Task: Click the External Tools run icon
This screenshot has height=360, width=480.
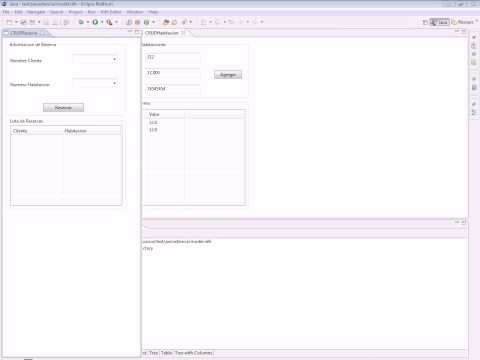Action: tap(109, 22)
